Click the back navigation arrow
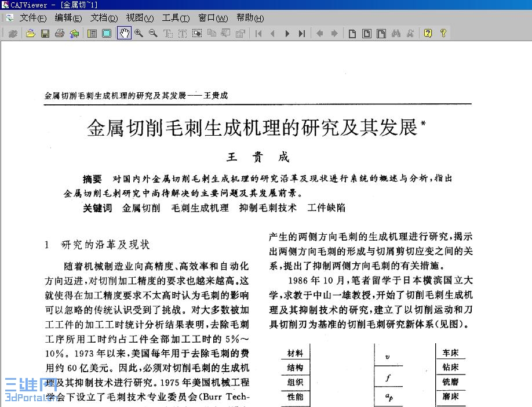 tap(320, 33)
